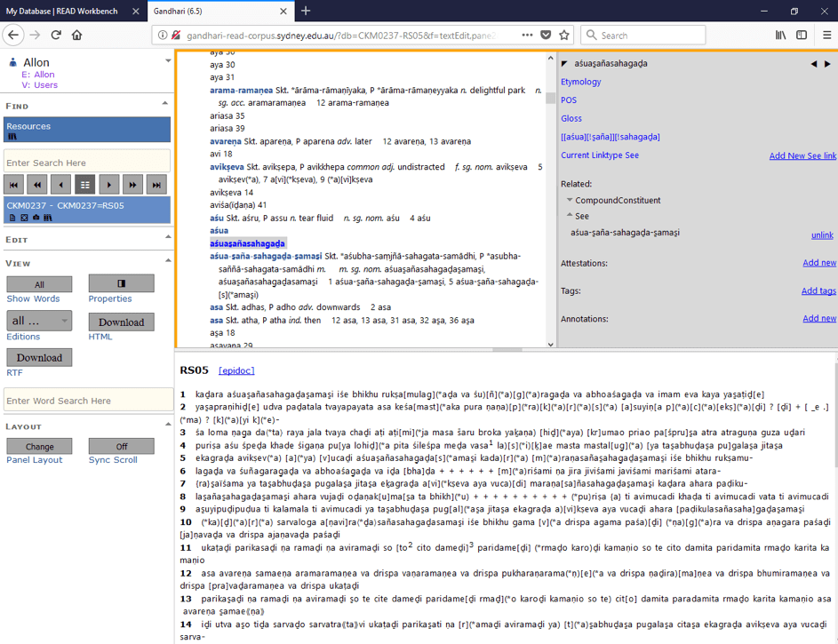Open the Editions dropdown

point(38,321)
